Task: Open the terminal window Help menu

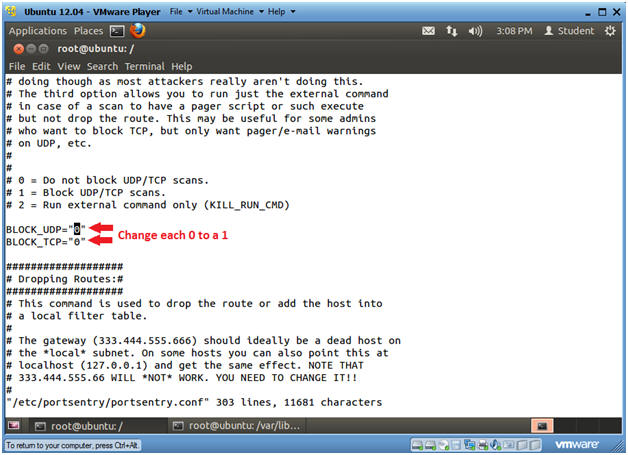Action: pyautogui.click(x=182, y=66)
